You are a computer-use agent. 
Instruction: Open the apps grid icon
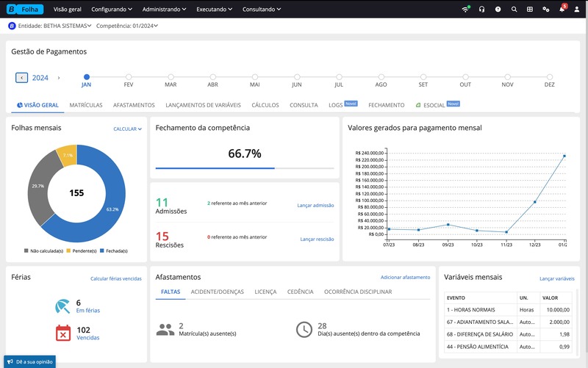[x=529, y=10]
